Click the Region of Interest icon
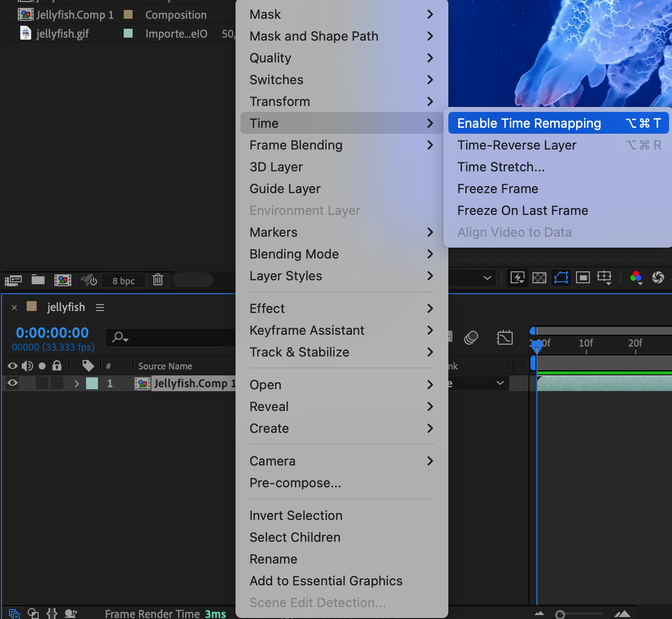672x619 pixels. pyautogui.click(x=583, y=278)
